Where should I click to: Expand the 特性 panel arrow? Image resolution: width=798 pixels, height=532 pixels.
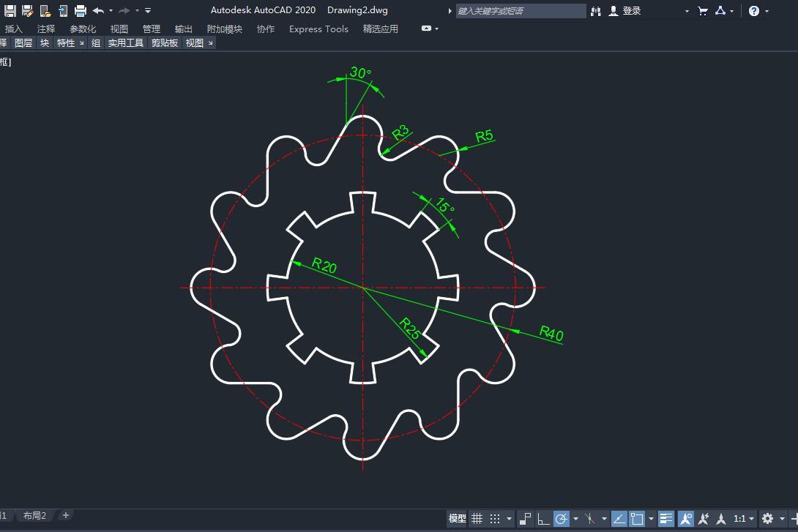[81, 43]
